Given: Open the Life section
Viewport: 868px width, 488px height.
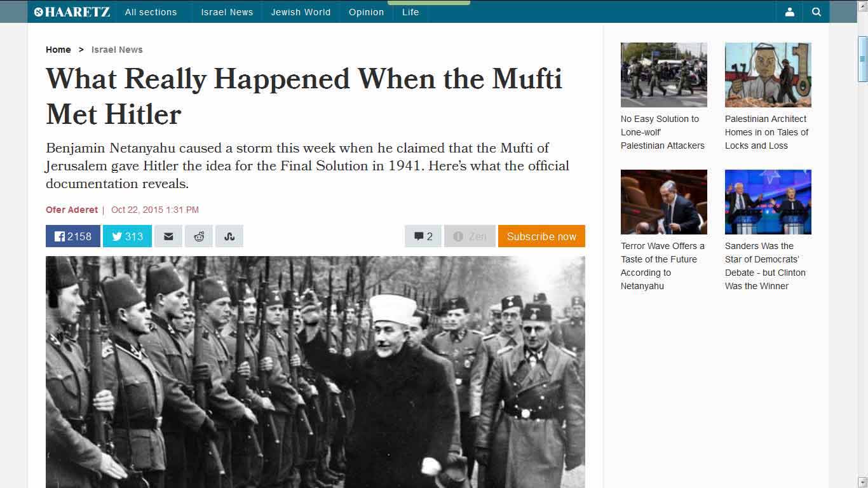Looking at the screenshot, I should 410,12.
